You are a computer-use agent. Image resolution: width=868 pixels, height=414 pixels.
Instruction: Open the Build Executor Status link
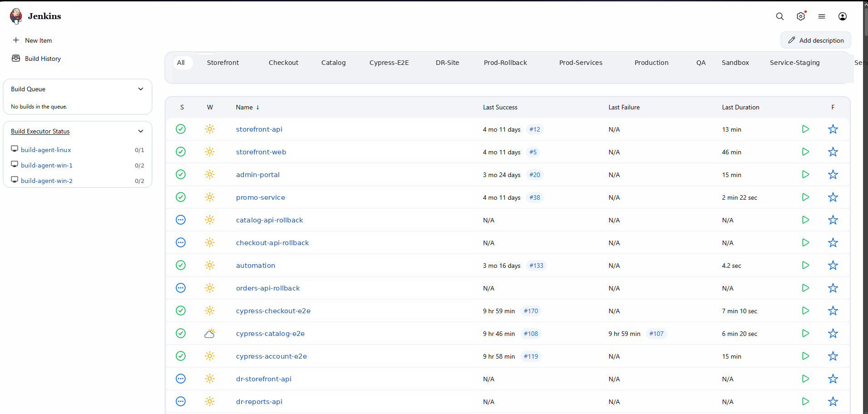click(40, 131)
